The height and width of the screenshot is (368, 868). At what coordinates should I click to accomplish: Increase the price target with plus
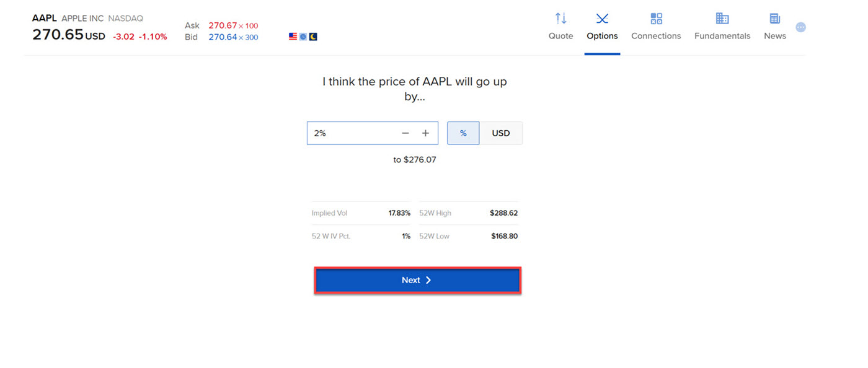[x=426, y=133]
